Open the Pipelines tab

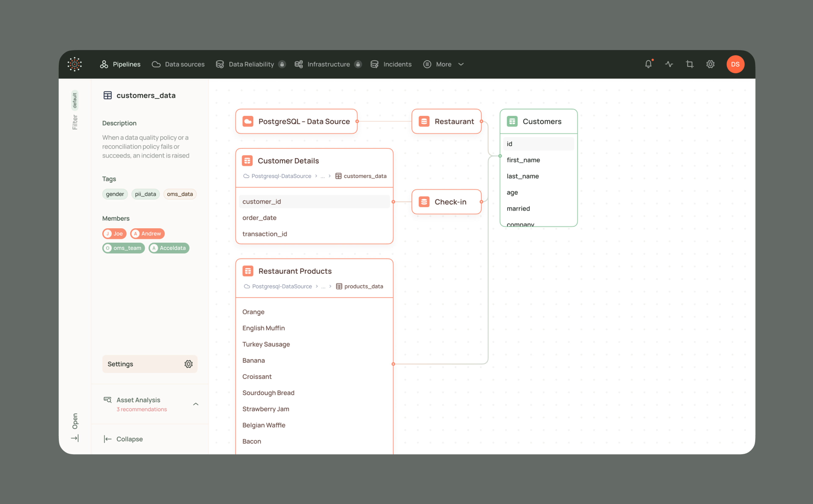[120, 64]
